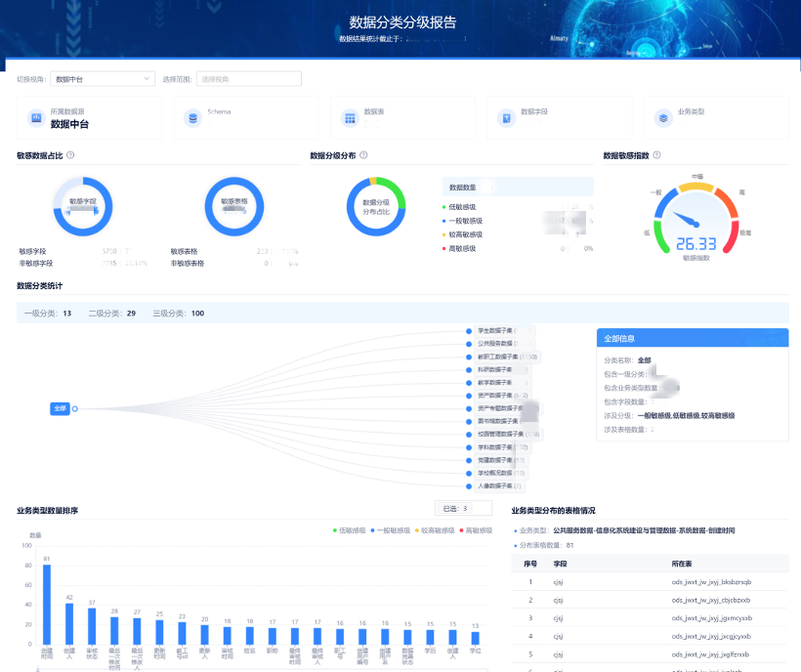This screenshot has height=672, width=801.
Task: Toggle 低敏感级 in bar chart legend
Action: (350, 530)
